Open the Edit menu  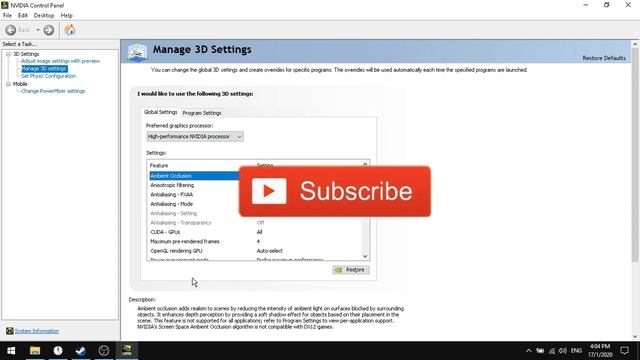pyautogui.click(x=23, y=16)
